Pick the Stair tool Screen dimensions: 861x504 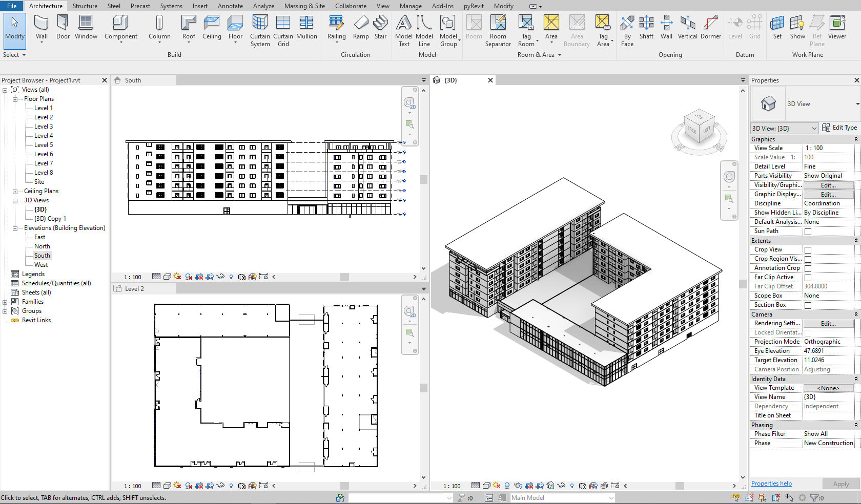point(380,27)
